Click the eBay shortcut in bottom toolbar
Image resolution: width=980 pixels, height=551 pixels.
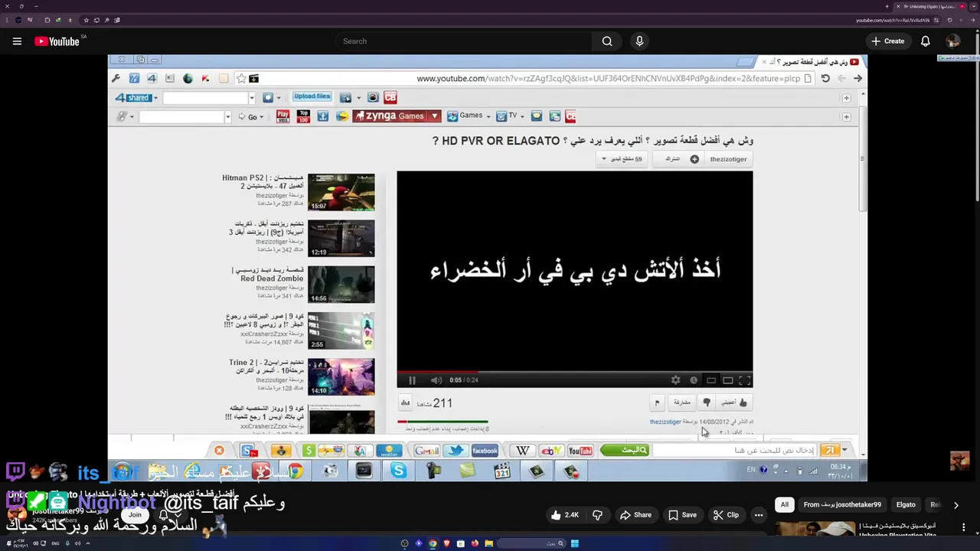pyautogui.click(x=550, y=451)
